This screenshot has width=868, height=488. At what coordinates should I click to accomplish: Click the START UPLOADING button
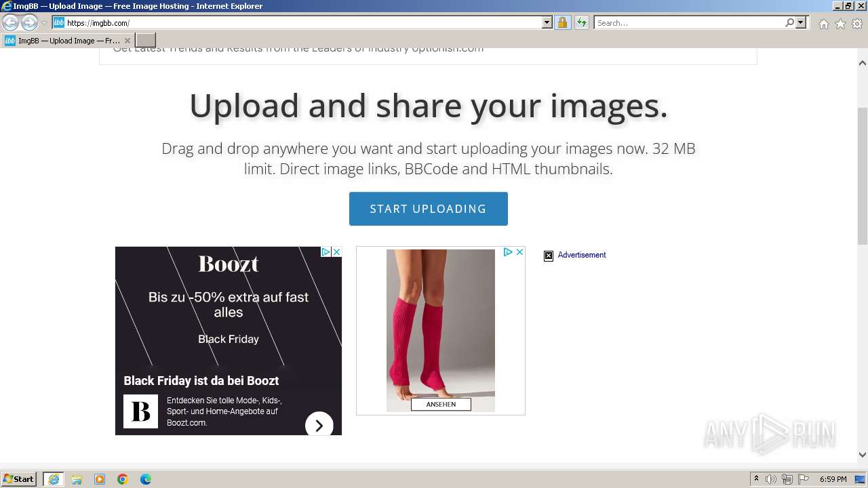(x=428, y=209)
